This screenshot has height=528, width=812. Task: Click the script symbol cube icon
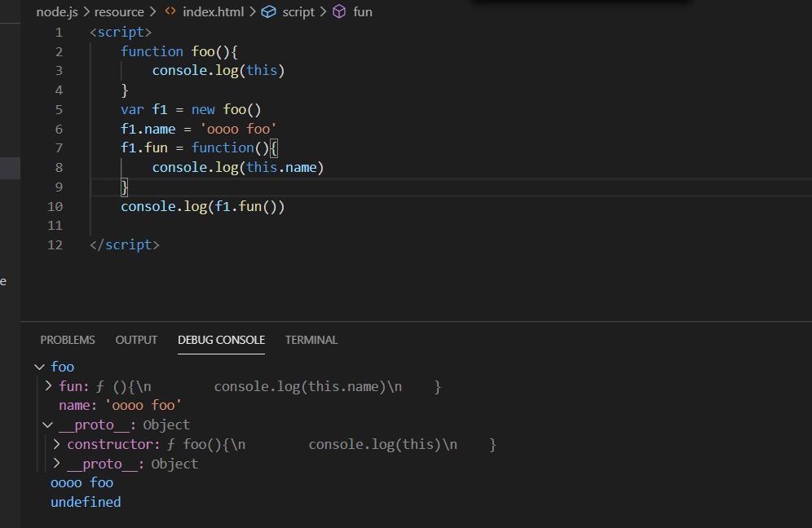tap(269, 11)
